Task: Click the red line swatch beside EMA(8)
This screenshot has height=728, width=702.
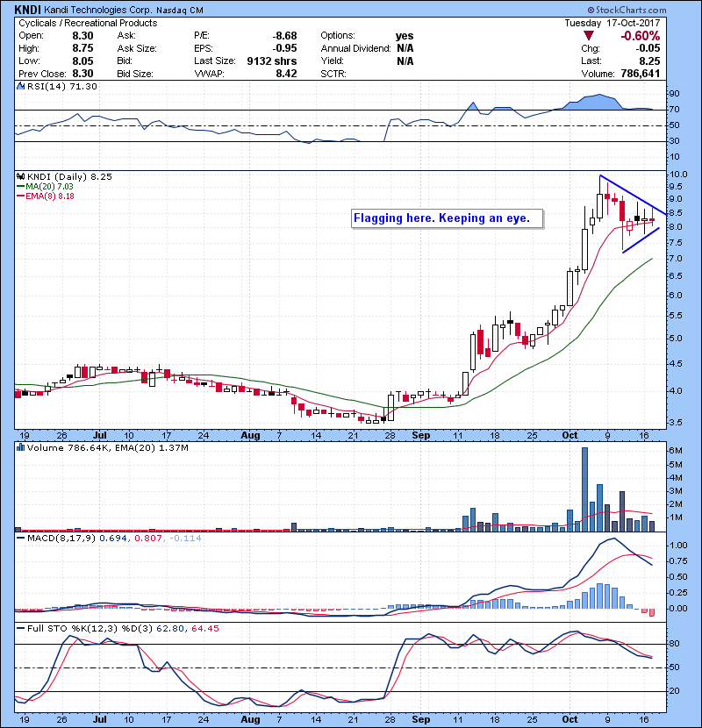Action: pyautogui.click(x=21, y=196)
